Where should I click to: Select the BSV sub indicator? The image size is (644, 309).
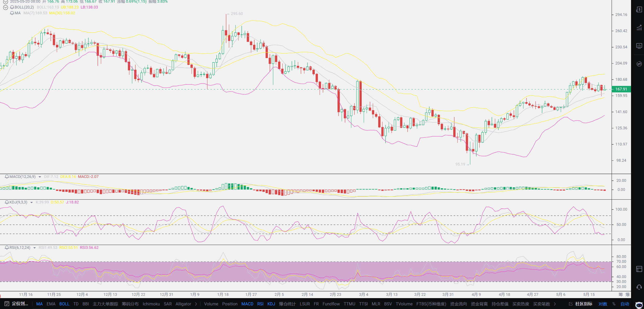(x=388, y=304)
